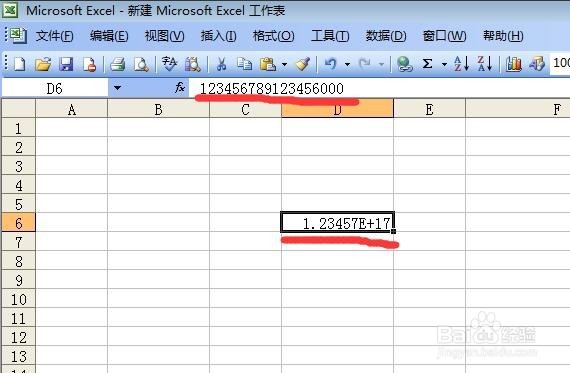Click the AutoSum sigma icon

point(428,64)
